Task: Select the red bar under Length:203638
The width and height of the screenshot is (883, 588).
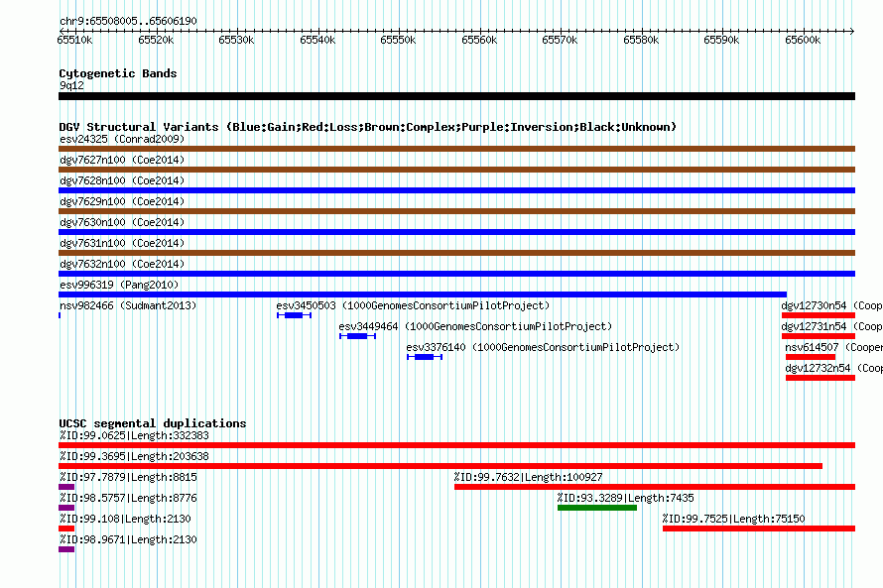Action: [x=441, y=466]
